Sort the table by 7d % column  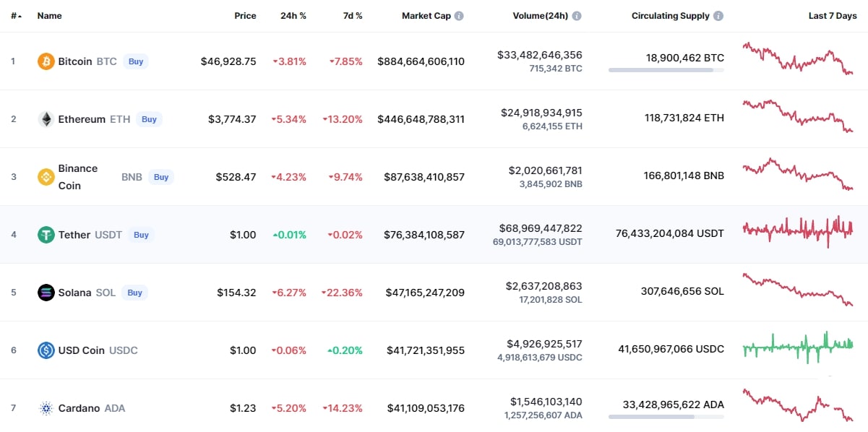(x=351, y=15)
